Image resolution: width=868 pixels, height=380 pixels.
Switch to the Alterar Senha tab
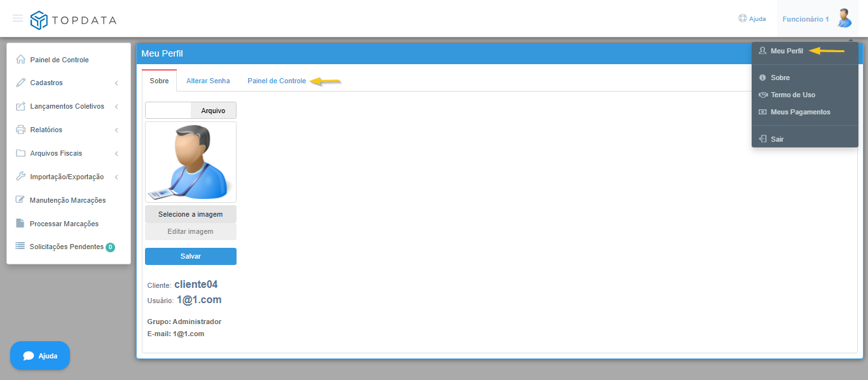(208, 81)
